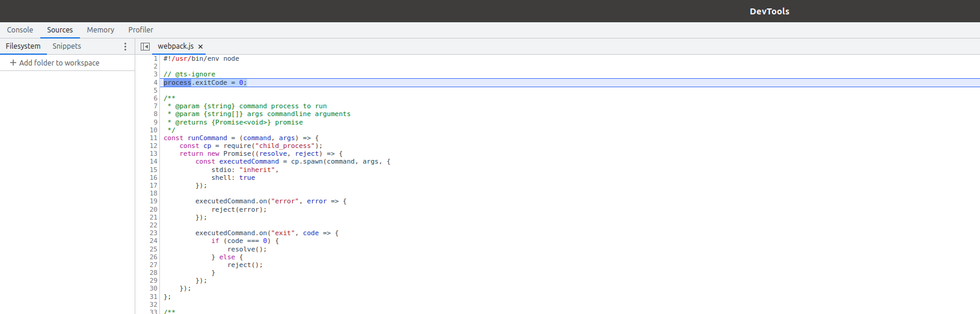Open the Console tab
Viewport: 980px width, 314px height.
(x=20, y=30)
